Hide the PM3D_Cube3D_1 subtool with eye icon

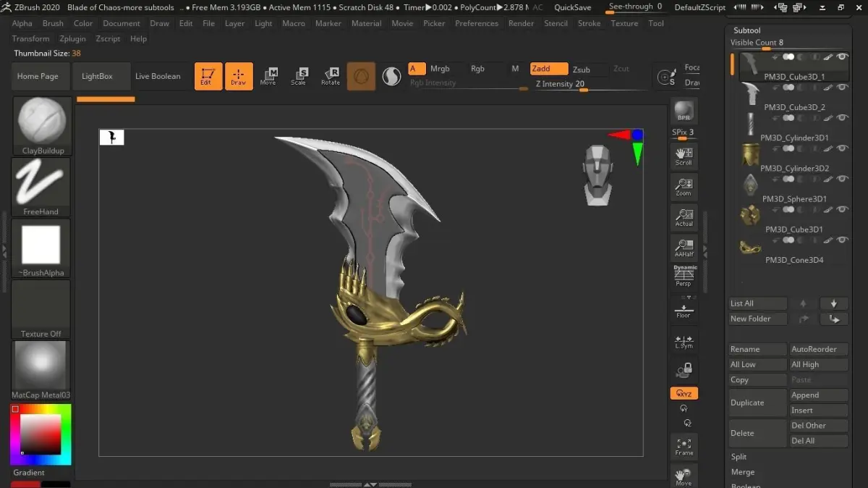pyautogui.click(x=842, y=56)
